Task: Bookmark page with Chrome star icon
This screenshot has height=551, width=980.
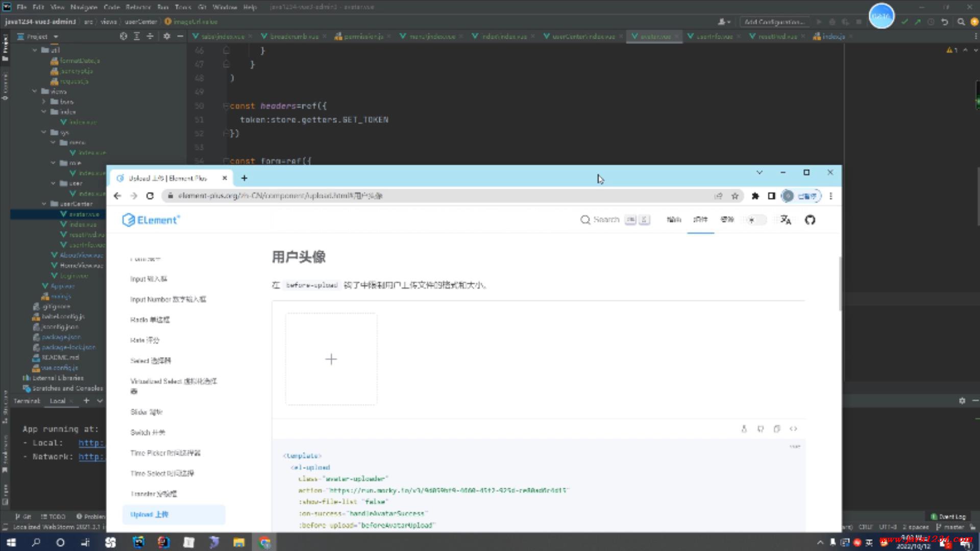Action: [x=735, y=196]
